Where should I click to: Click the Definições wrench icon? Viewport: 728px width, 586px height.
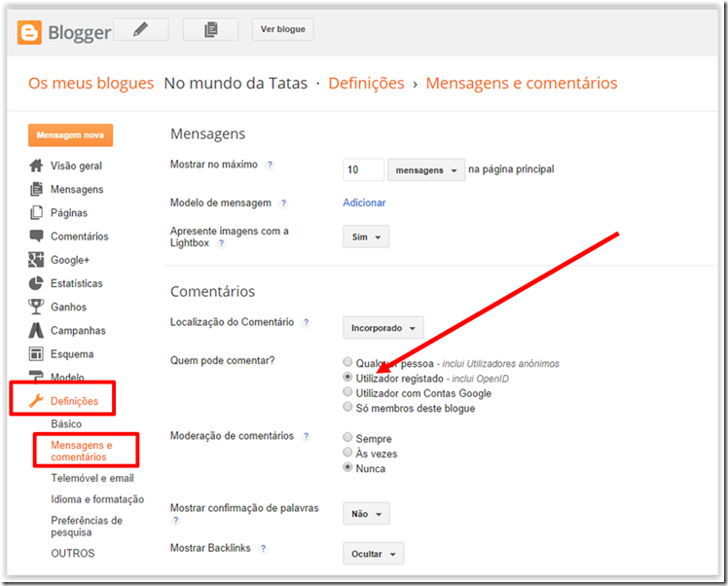(36, 401)
